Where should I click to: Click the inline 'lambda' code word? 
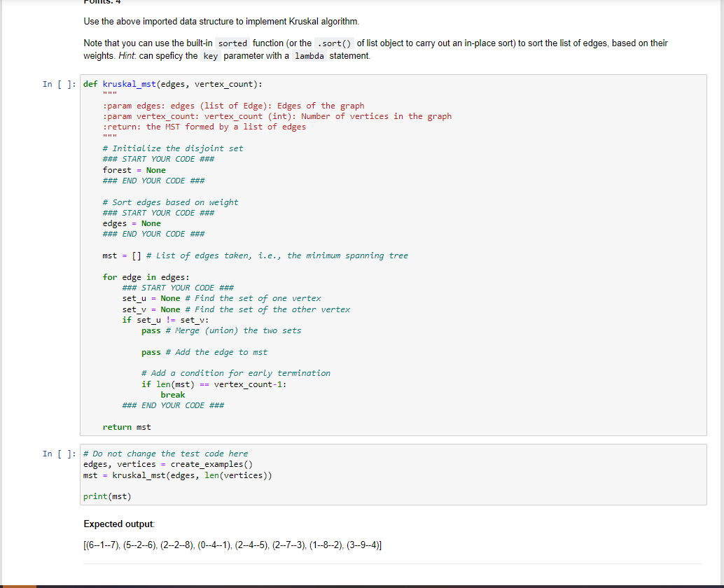309,56
